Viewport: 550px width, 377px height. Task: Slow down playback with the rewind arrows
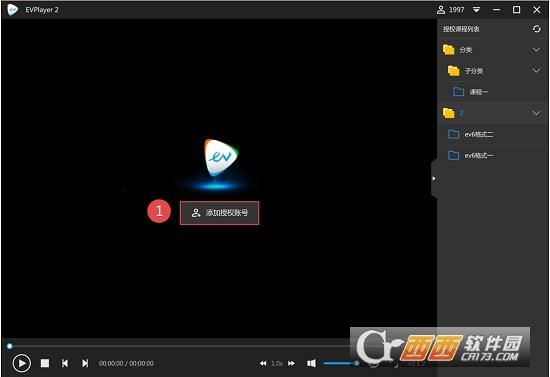point(263,363)
